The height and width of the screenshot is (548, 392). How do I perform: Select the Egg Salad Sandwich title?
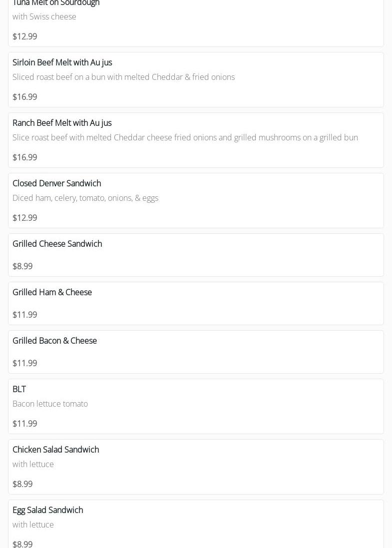47,510
